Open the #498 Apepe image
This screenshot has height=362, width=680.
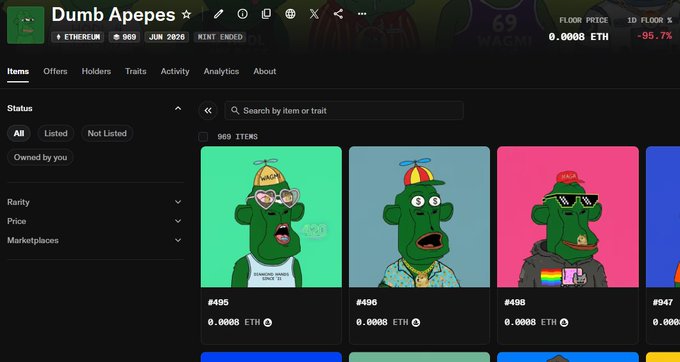click(568, 217)
